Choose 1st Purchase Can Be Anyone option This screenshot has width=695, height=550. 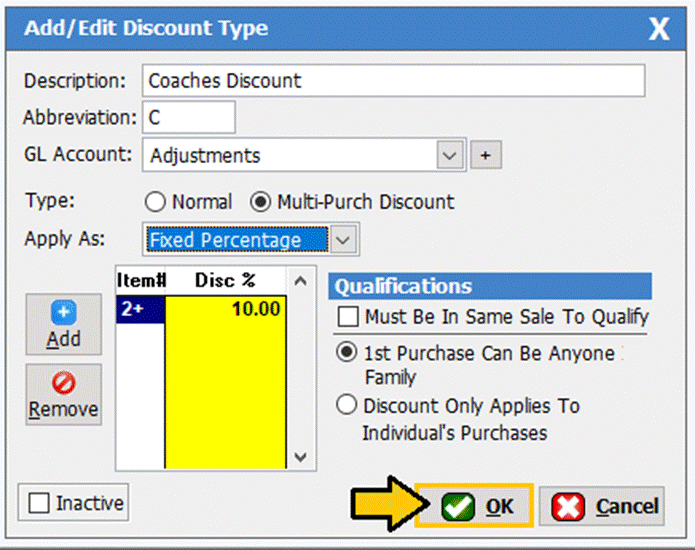tap(348, 354)
